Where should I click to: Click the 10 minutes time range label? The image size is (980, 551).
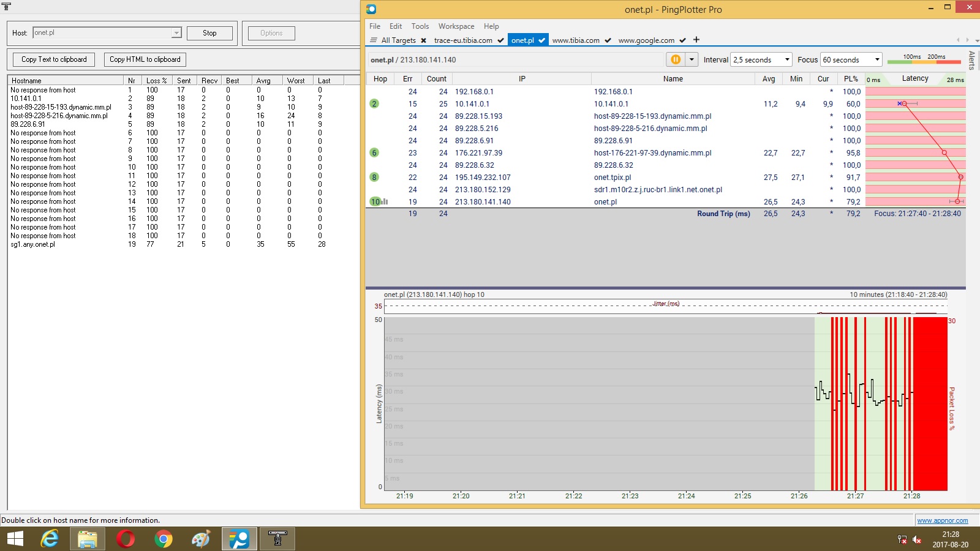tap(898, 294)
